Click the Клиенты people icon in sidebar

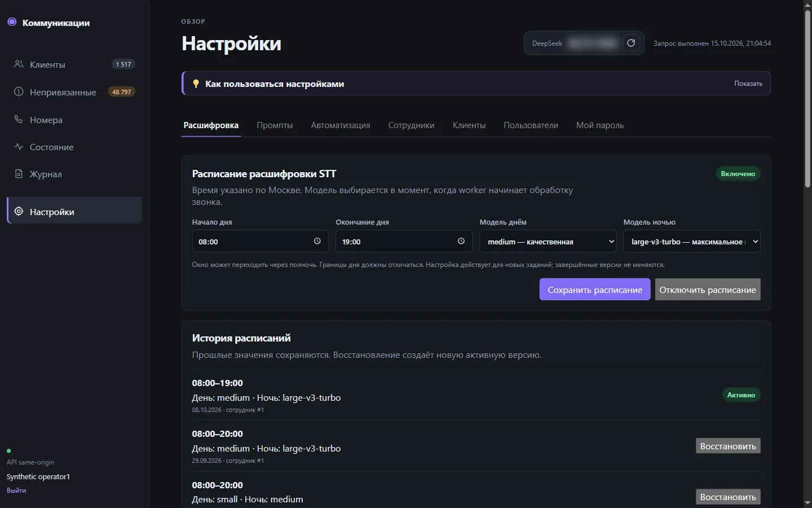19,64
